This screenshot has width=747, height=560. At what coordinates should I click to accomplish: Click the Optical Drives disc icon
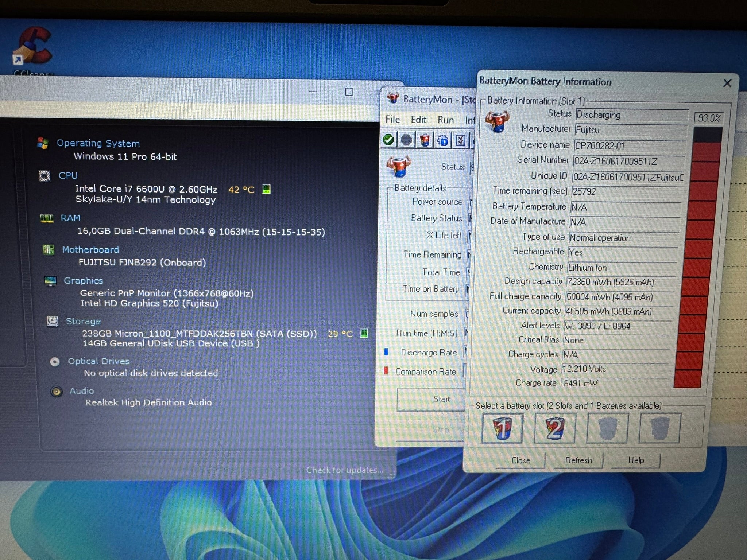55,362
